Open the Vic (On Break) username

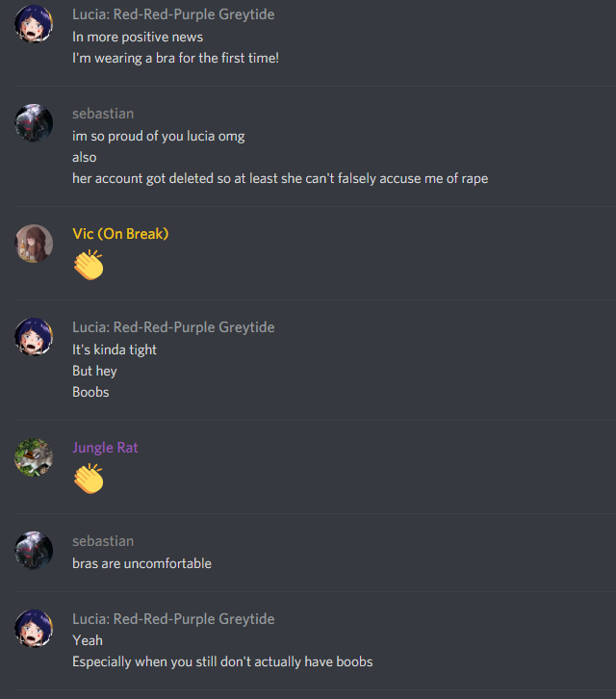(x=120, y=234)
